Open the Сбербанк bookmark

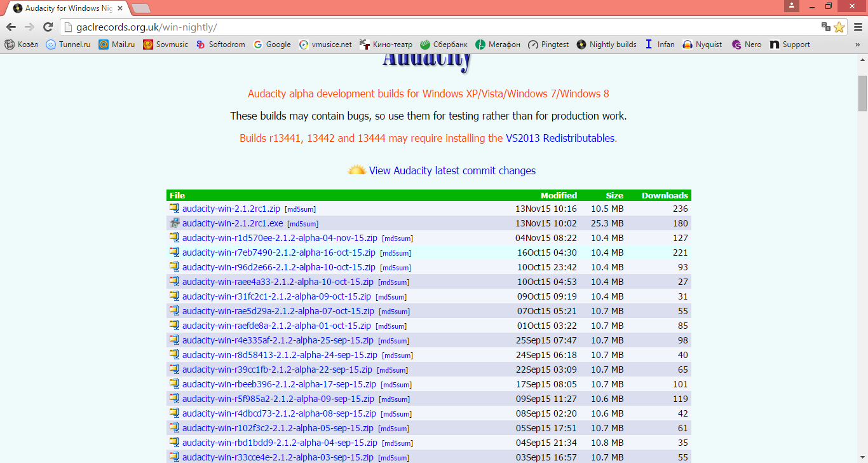tap(444, 45)
